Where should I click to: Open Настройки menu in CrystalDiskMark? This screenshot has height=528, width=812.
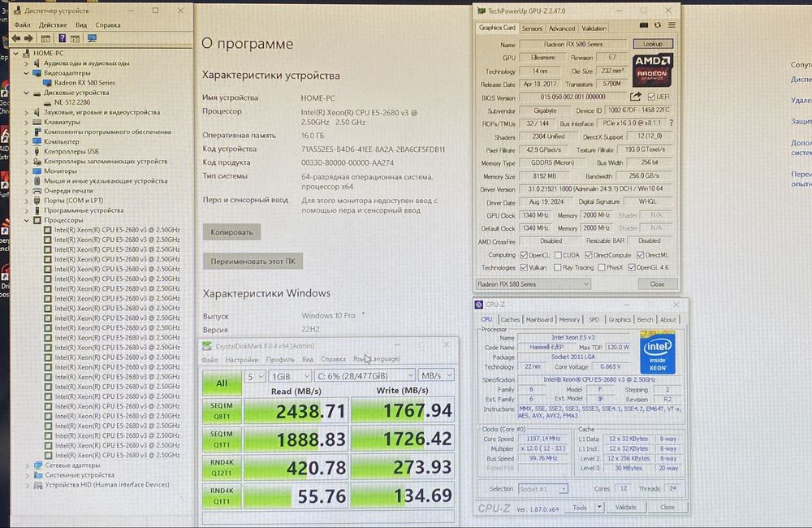coord(242,360)
